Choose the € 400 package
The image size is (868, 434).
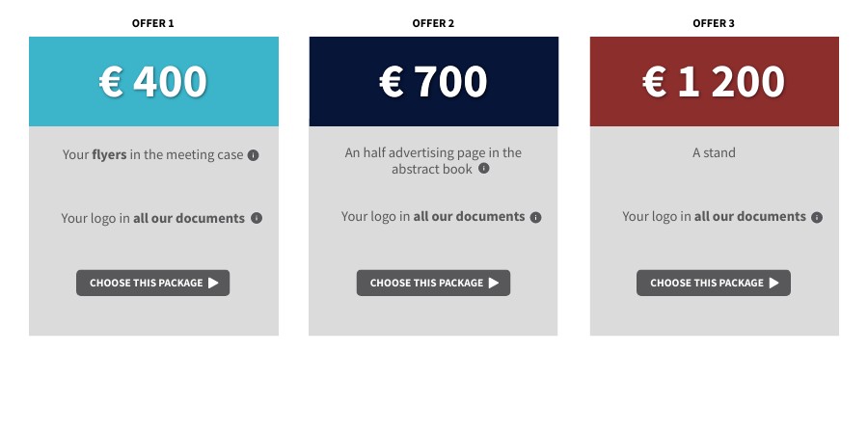pyautogui.click(x=153, y=283)
